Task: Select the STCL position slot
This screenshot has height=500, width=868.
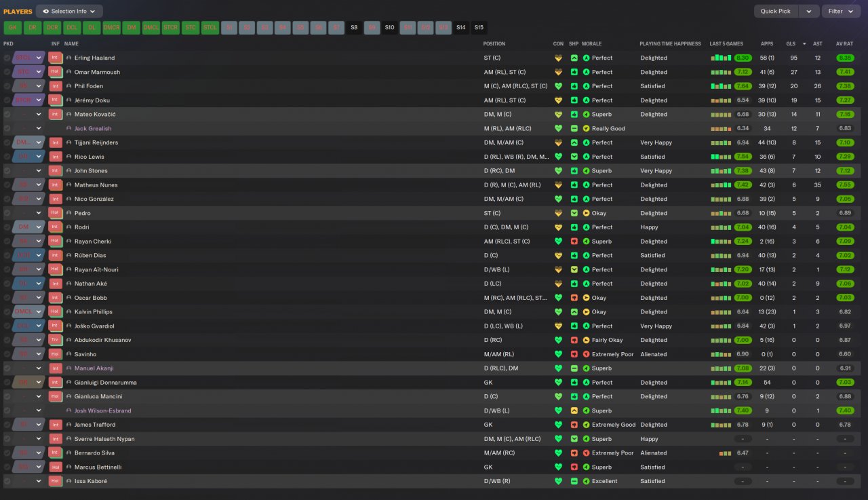Action: pos(210,28)
